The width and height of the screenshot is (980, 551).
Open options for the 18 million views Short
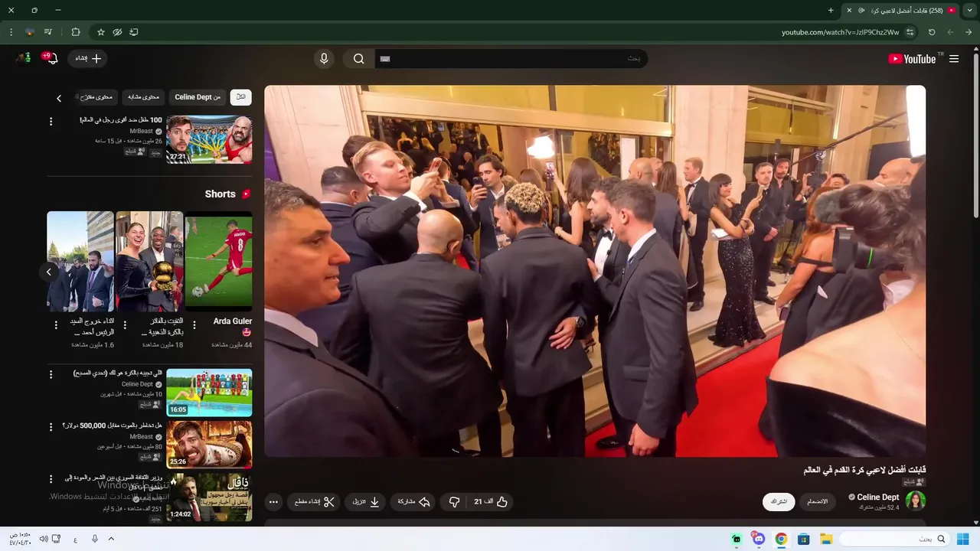(x=125, y=325)
